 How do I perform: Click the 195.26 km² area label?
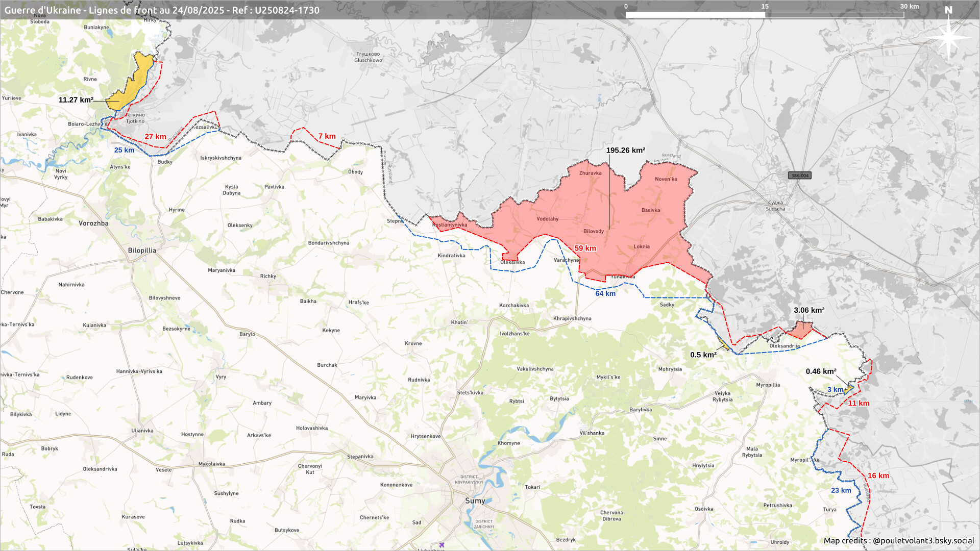pyautogui.click(x=625, y=151)
